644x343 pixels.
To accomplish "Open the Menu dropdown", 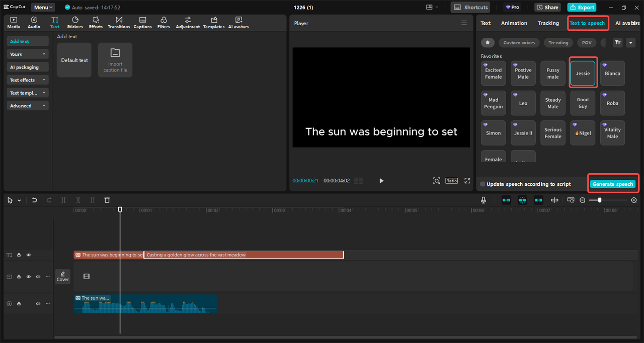I will coord(44,8).
